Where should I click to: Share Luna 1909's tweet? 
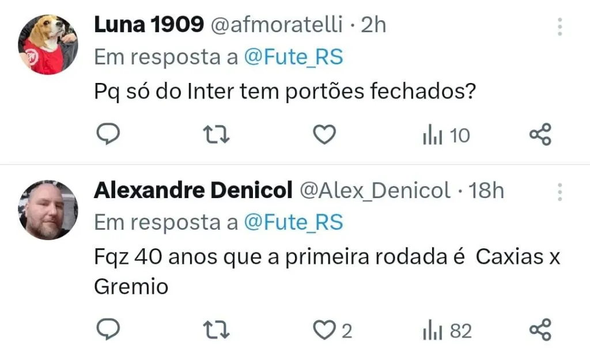coord(540,135)
